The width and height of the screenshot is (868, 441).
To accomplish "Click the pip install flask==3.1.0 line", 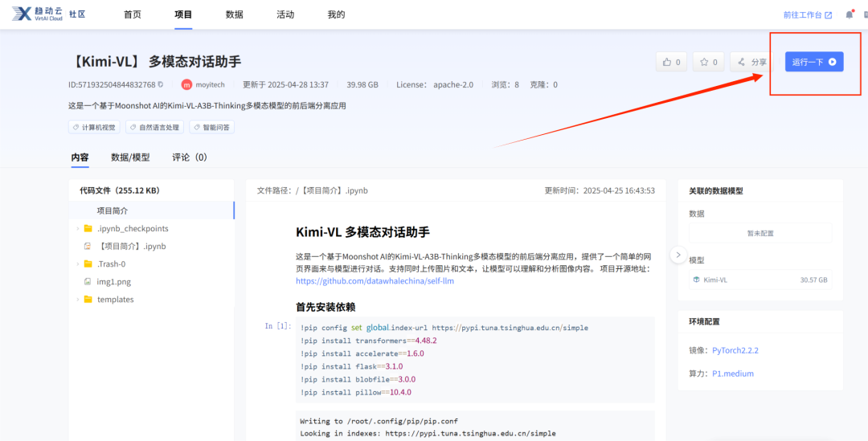I will [x=351, y=366].
